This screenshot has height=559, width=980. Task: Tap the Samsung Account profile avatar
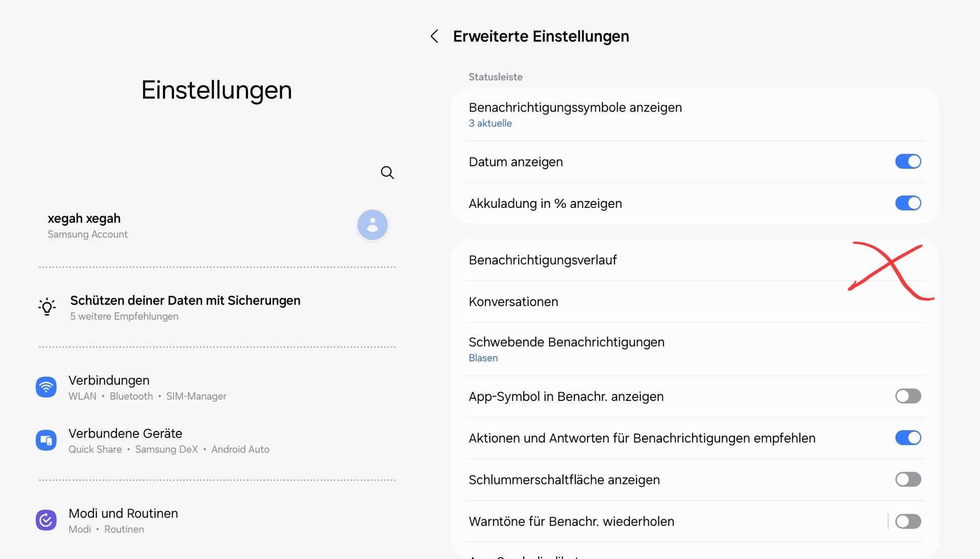coord(373,225)
